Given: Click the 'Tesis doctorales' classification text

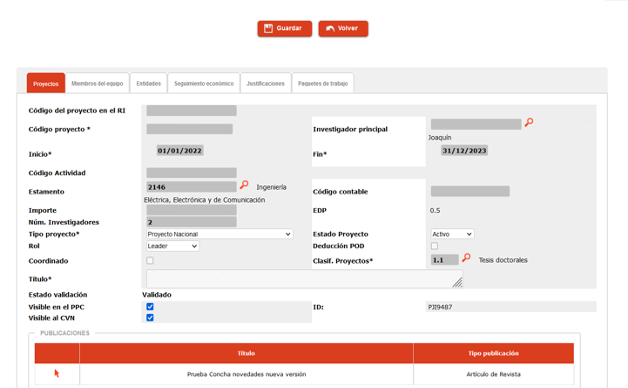Looking at the screenshot, I should click(x=503, y=260).
